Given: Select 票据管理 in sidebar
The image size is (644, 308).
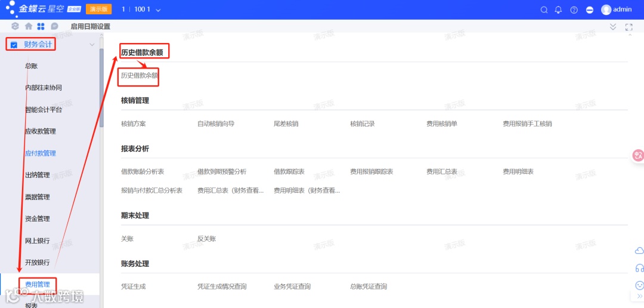Looking at the screenshot, I should coord(38,197).
